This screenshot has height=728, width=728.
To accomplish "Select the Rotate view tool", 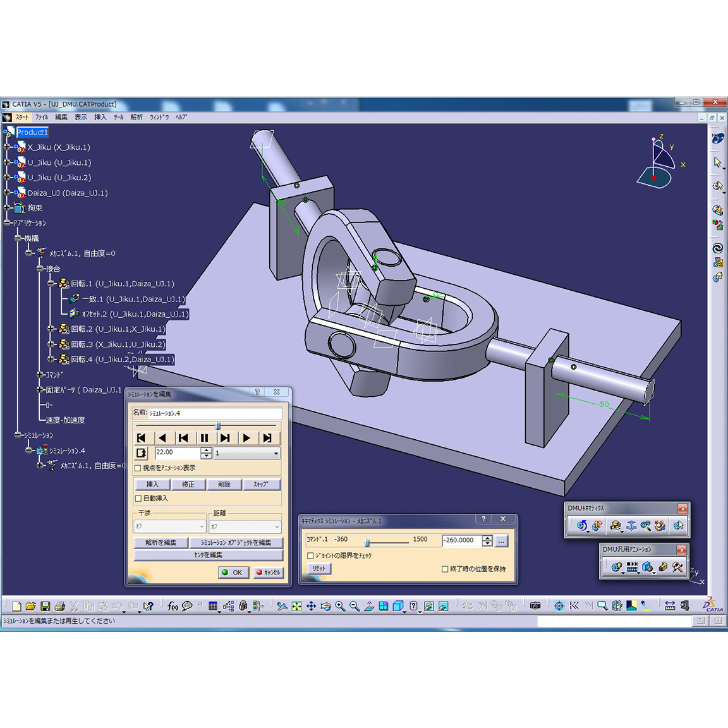I will point(325,606).
